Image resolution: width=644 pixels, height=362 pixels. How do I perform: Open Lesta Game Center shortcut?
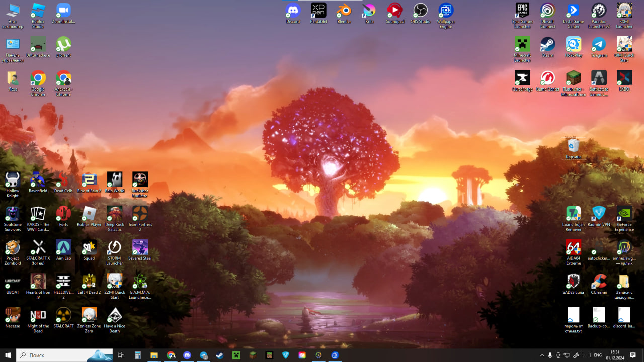pos(573,16)
